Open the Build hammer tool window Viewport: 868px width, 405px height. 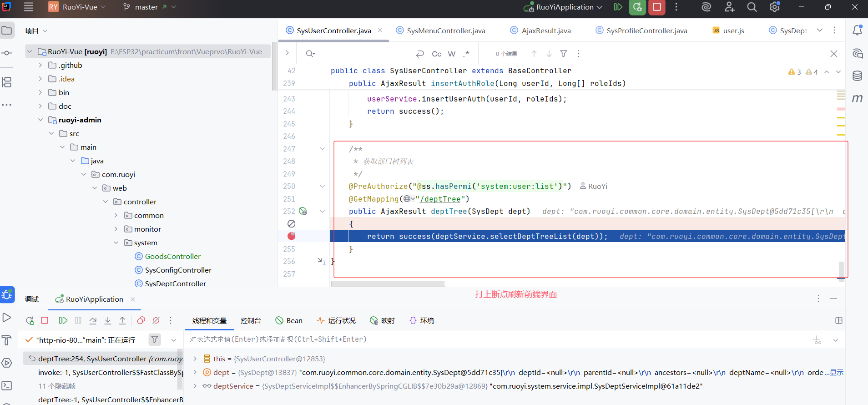[7, 340]
